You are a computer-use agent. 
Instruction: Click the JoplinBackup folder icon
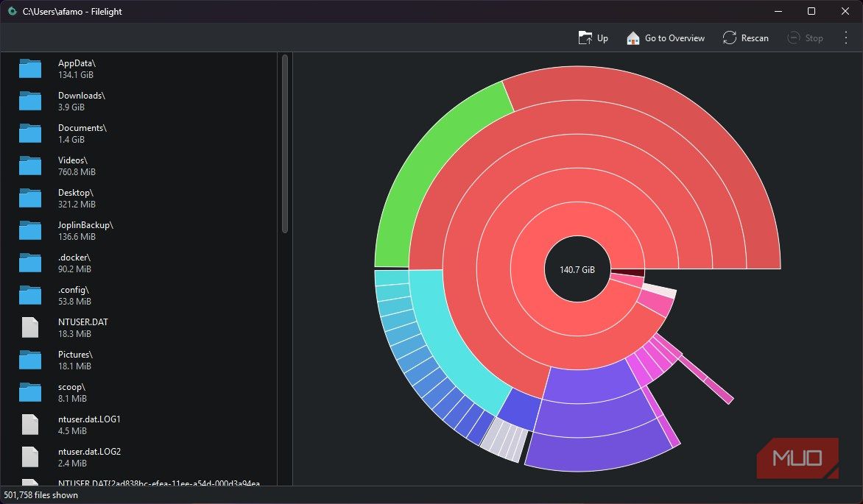click(30, 230)
